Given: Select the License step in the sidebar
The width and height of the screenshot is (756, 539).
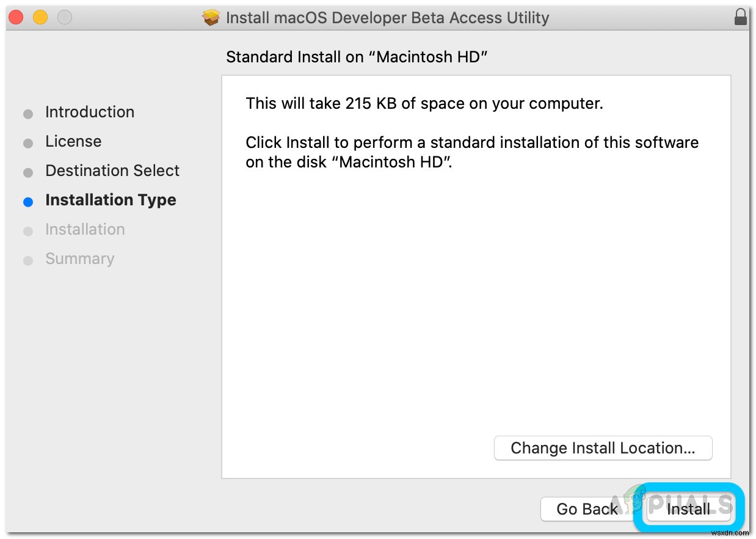Looking at the screenshot, I should coord(73,141).
